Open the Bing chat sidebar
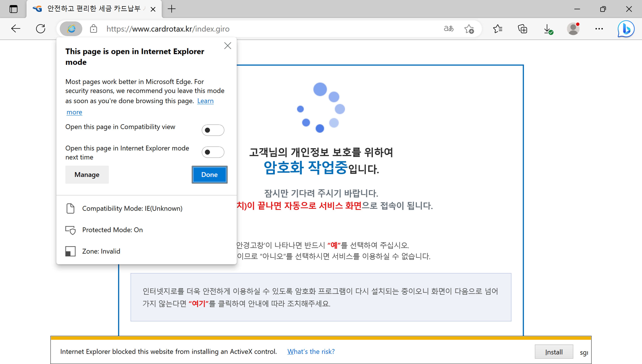The width and height of the screenshot is (642, 364). [626, 29]
